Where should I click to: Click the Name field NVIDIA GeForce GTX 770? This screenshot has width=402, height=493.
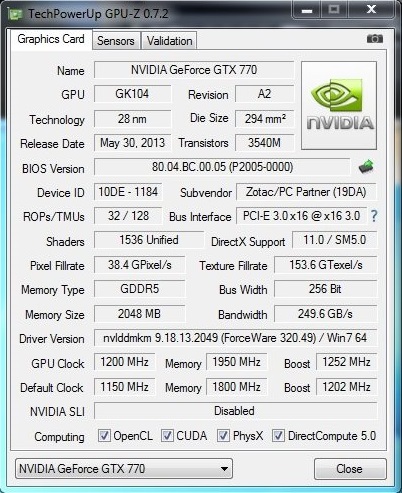tap(194, 70)
